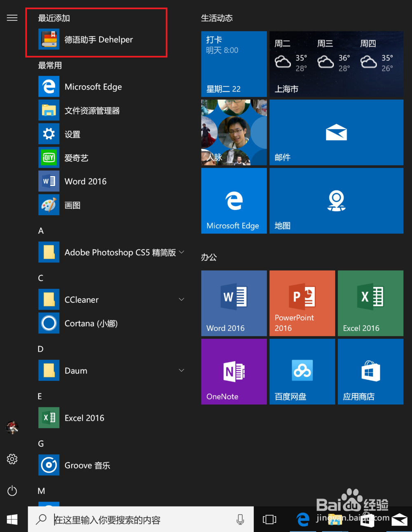
Task: Open the 应用商店 store tile
Action: coord(370,372)
